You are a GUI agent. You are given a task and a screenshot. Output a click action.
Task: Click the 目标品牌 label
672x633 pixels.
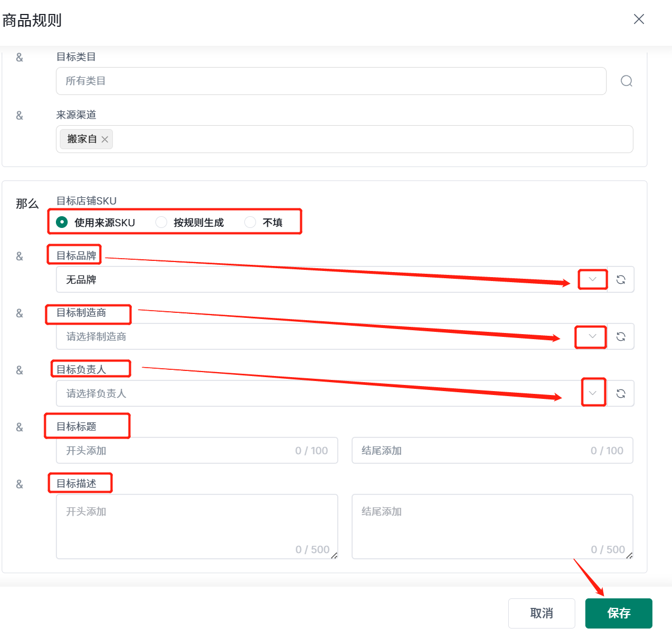coord(77,255)
